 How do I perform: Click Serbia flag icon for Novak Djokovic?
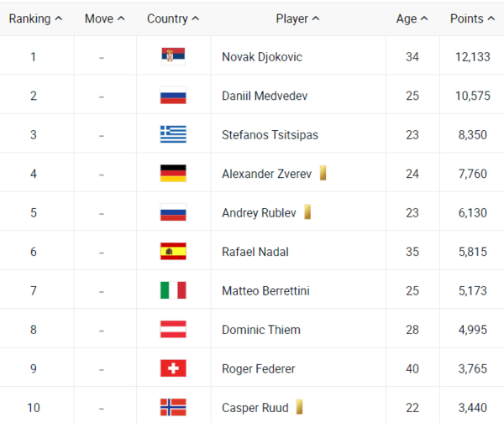[173, 57]
